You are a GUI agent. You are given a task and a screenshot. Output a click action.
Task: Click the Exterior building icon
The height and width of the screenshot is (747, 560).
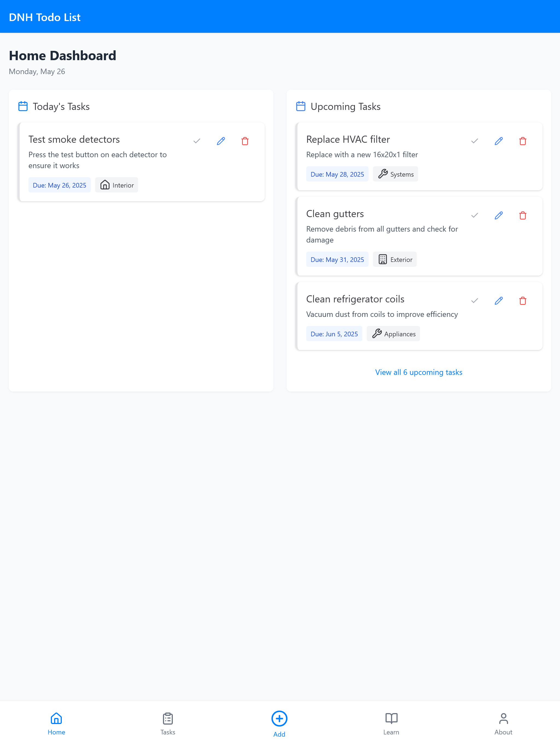tap(383, 259)
